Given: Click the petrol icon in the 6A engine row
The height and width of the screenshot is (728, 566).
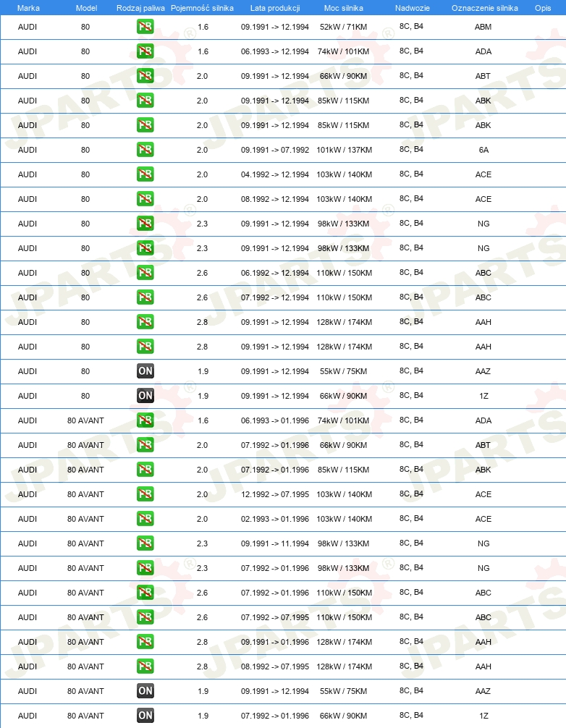Looking at the screenshot, I should tap(145, 150).
